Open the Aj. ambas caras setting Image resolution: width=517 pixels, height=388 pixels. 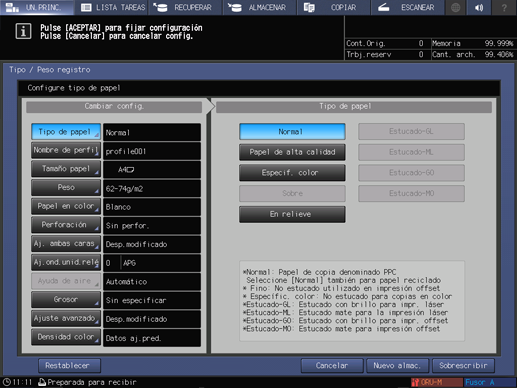point(66,244)
